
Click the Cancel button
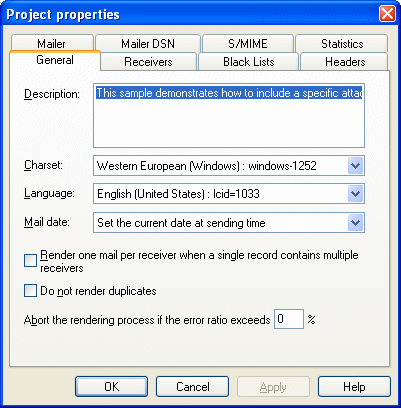[192, 387]
